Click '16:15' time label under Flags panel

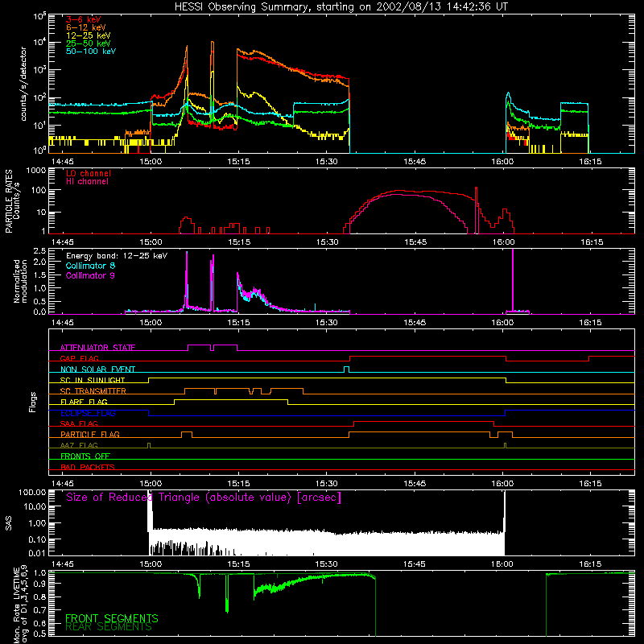(x=591, y=484)
